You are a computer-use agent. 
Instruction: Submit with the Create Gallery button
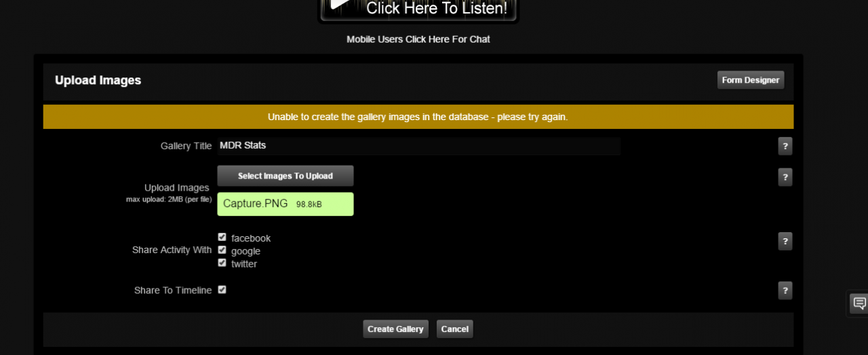tap(395, 329)
